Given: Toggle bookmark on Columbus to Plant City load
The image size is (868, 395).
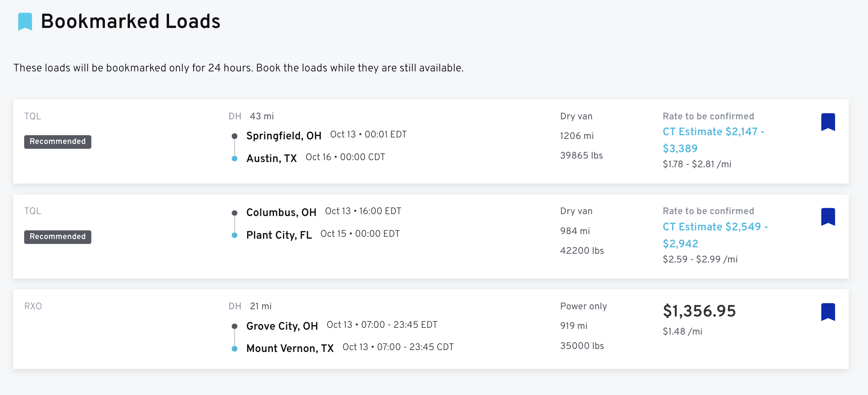Looking at the screenshot, I should (x=828, y=217).
